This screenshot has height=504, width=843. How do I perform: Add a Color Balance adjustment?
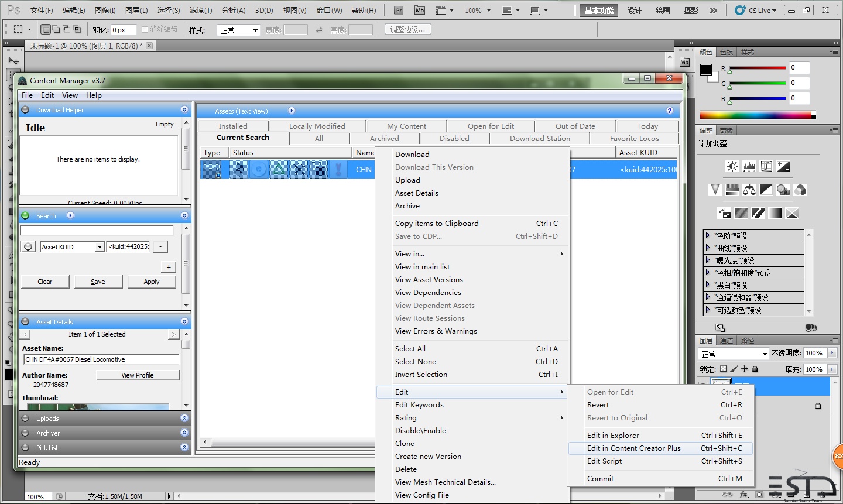coord(749,190)
